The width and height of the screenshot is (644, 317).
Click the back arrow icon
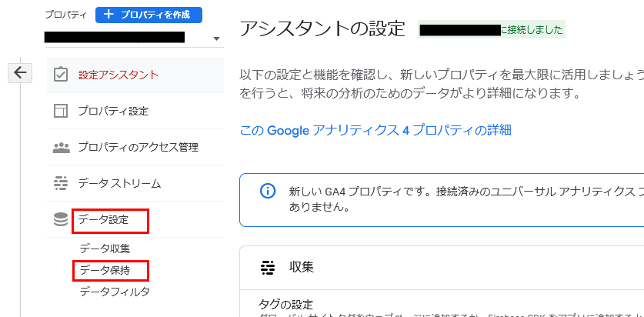click(x=19, y=72)
